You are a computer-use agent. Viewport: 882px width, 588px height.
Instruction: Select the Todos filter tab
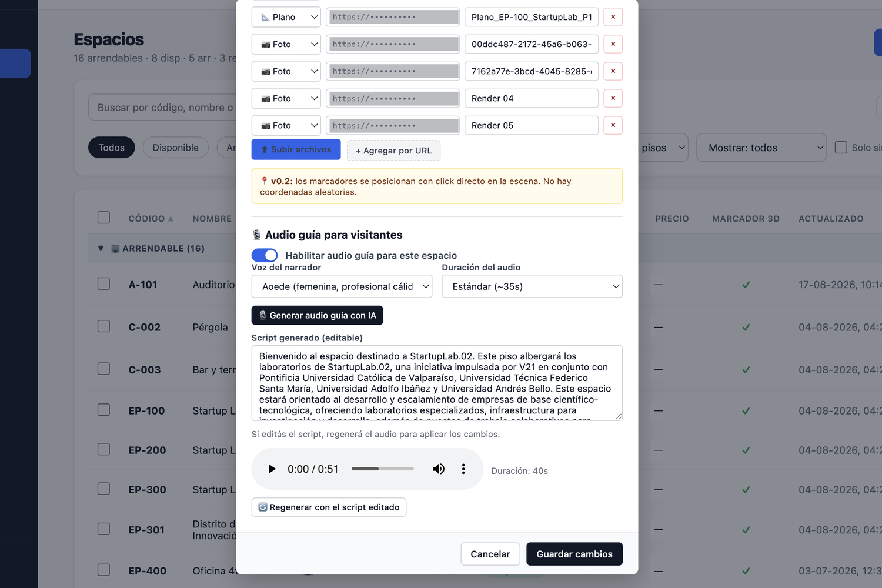[x=112, y=148]
